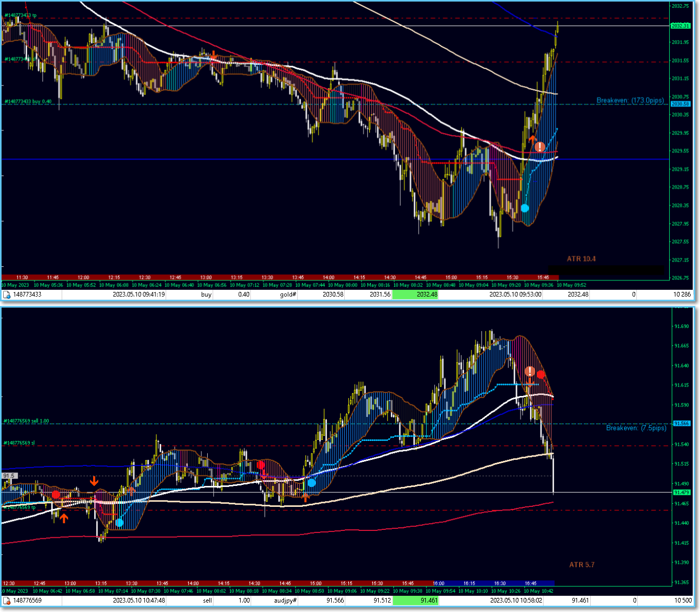Click the green highlighted 91.461 price cell
This screenshot has height=612, width=700.
click(x=416, y=600)
